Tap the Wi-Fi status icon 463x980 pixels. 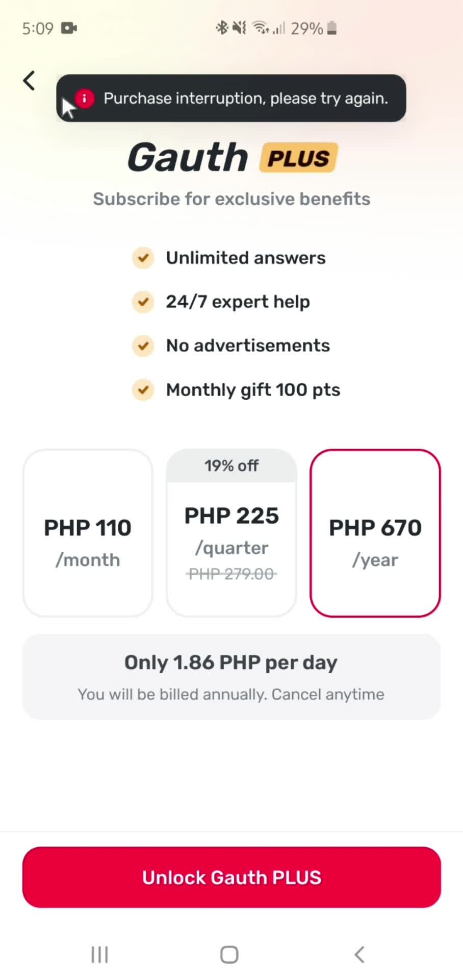tap(260, 28)
